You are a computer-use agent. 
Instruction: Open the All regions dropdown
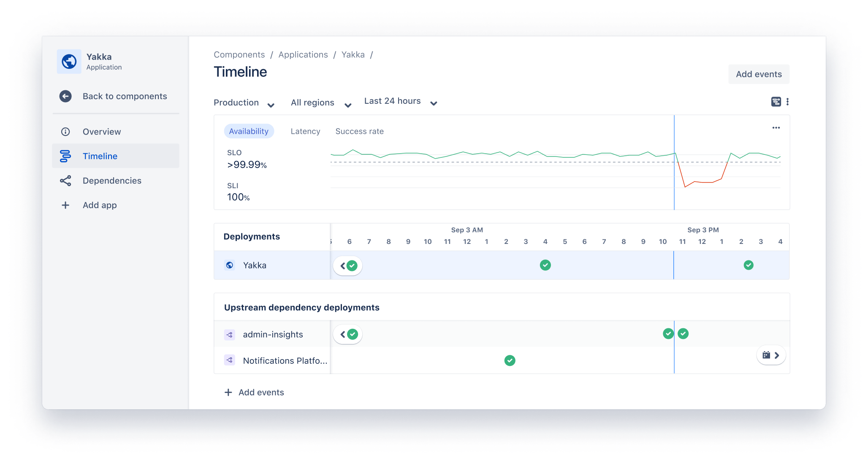(321, 103)
